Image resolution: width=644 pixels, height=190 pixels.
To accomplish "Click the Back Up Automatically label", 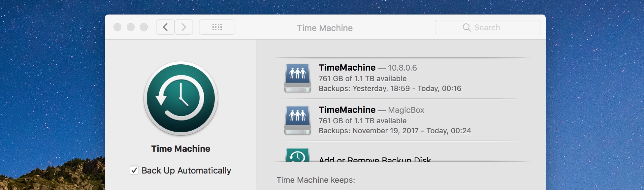I will [186, 171].
